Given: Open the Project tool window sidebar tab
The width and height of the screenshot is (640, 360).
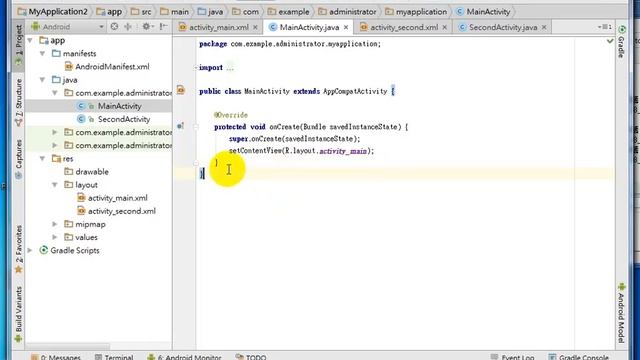Looking at the screenshot, I should (x=19, y=45).
